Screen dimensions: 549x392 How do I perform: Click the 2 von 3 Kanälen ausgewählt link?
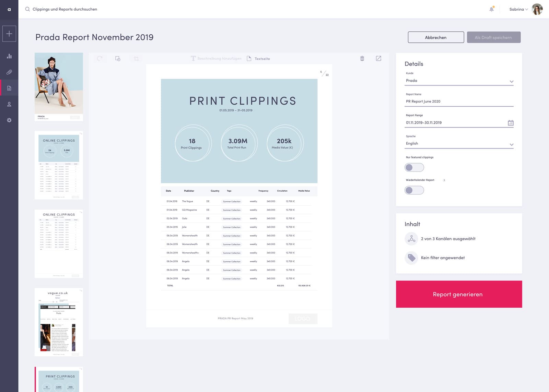448,239
